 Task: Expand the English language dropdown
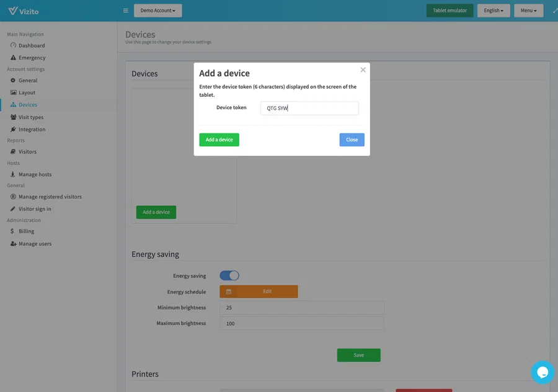tap(494, 11)
